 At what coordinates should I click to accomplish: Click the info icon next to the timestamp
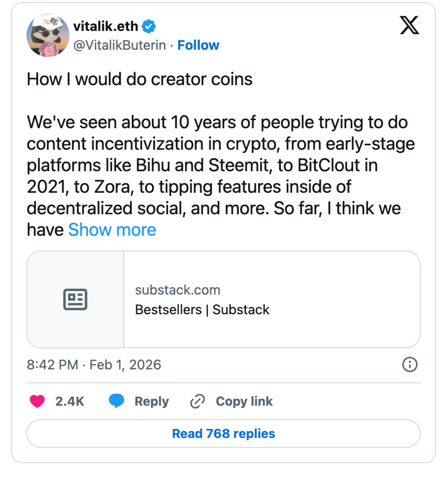click(409, 365)
